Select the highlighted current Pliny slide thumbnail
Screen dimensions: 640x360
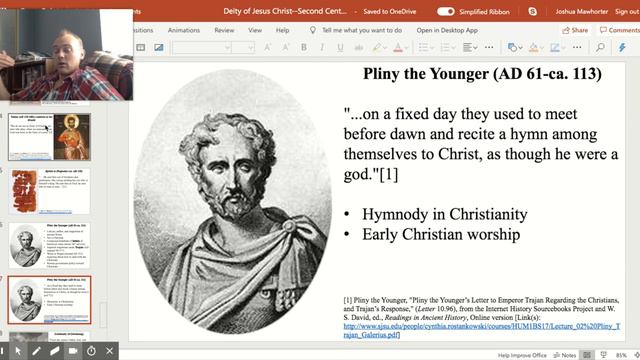49,300
